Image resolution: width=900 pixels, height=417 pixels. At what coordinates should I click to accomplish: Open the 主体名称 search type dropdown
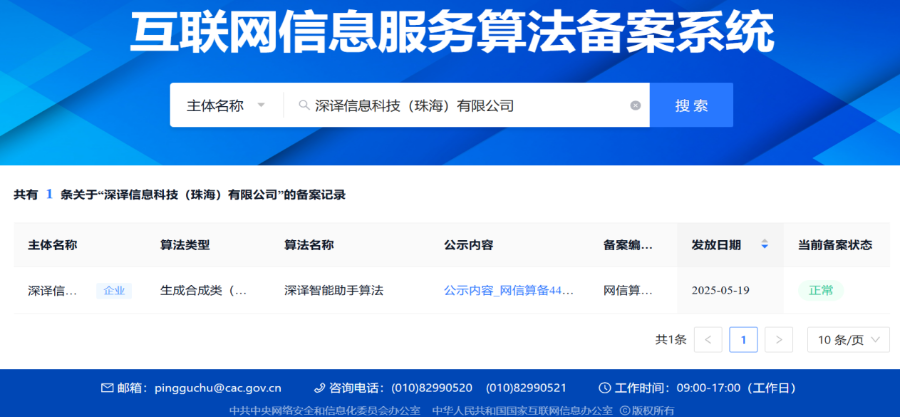[226, 105]
